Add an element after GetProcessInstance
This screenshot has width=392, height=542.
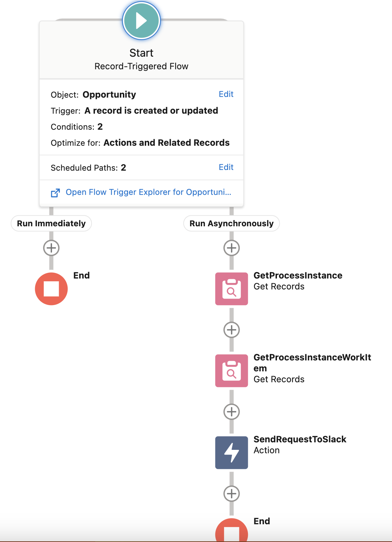point(232,329)
